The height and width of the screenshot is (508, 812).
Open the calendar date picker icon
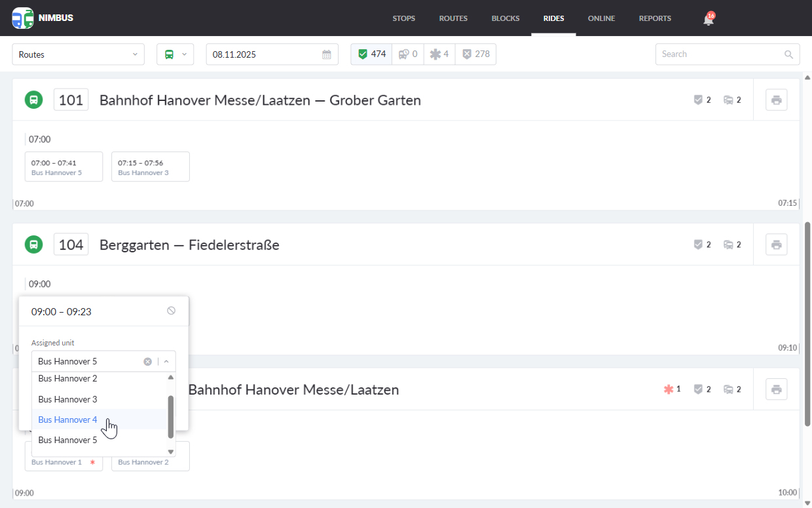tap(327, 54)
